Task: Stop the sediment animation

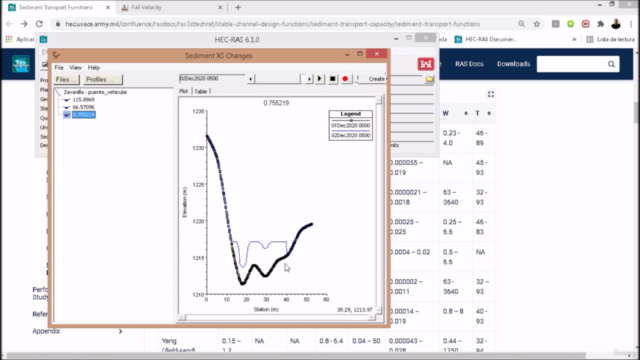Action: [333, 79]
